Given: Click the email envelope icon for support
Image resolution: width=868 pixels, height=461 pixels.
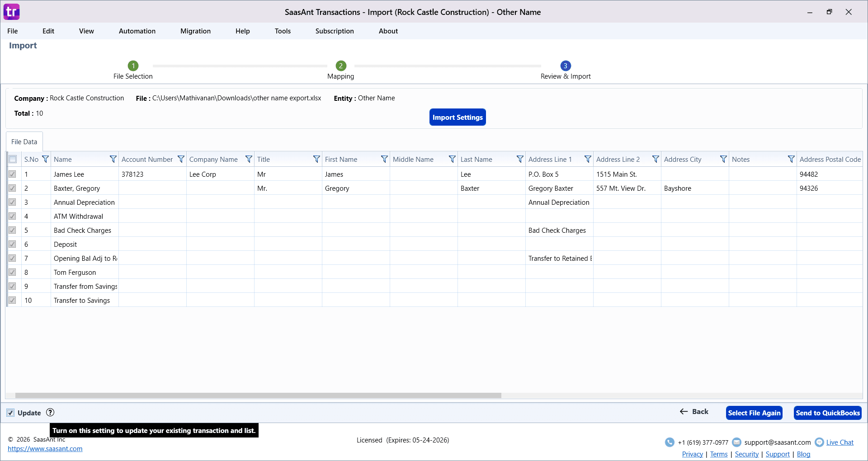Looking at the screenshot, I should pyautogui.click(x=736, y=442).
